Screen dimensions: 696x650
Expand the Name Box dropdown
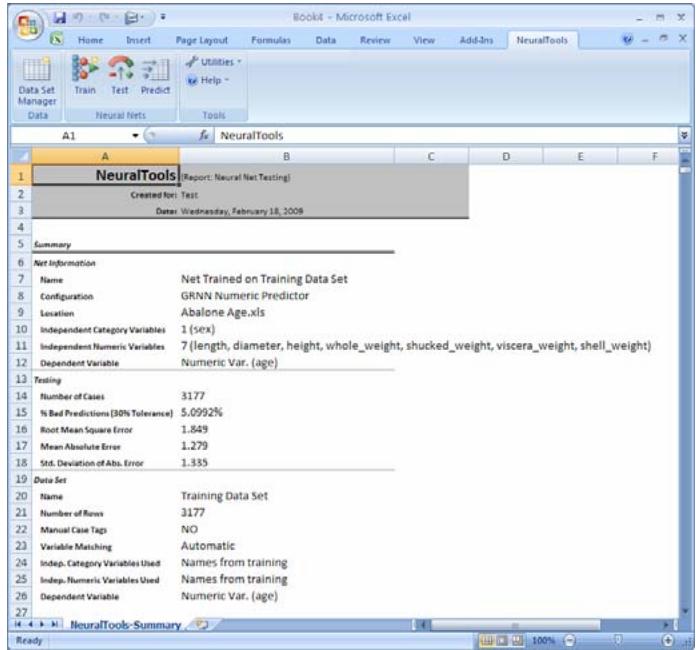coord(135,136)
